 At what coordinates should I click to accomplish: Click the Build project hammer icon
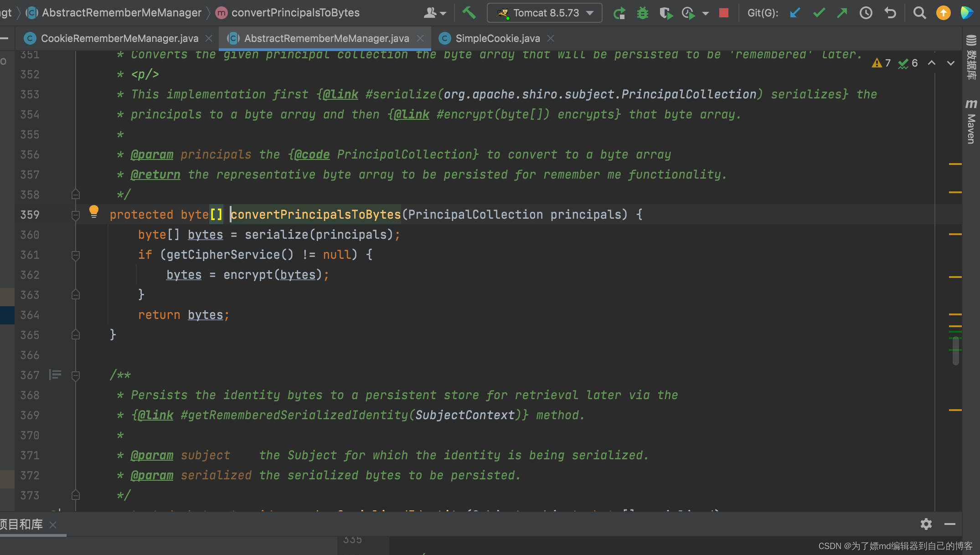click(x=469, y=13)
